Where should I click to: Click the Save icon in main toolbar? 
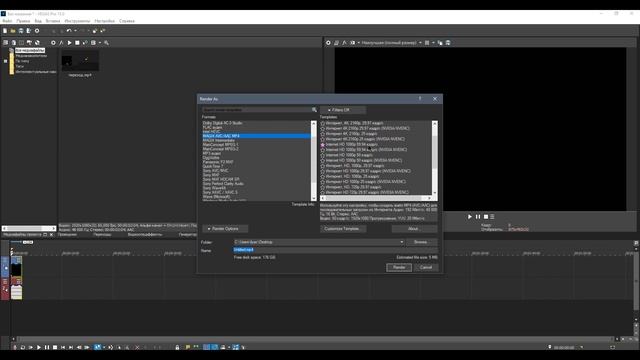tap(21, 31)
